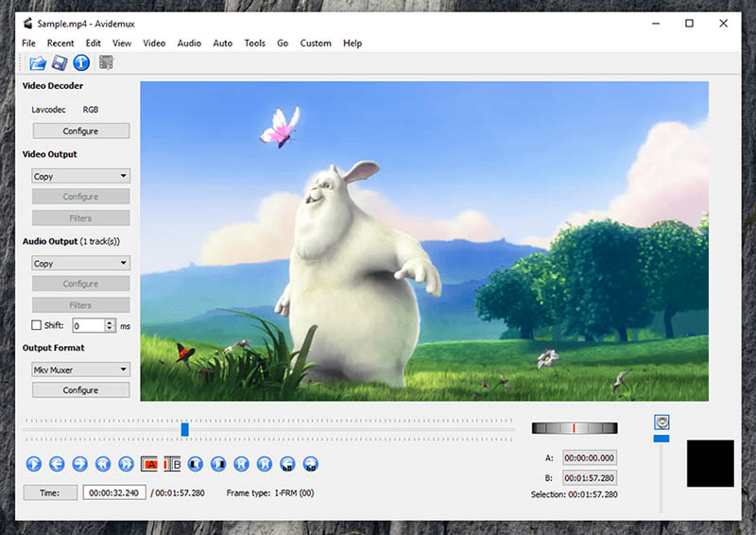Click the current time input field

(114, 492)
